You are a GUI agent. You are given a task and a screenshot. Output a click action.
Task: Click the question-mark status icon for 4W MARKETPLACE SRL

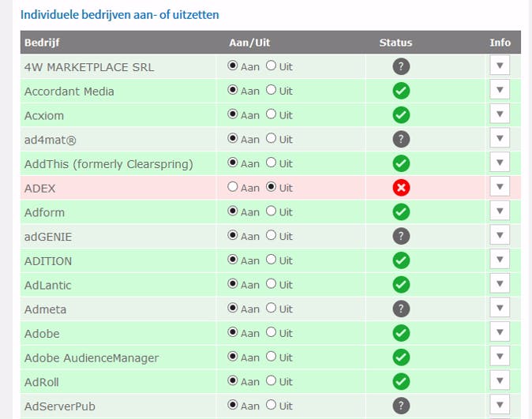(x=401, y=66)
